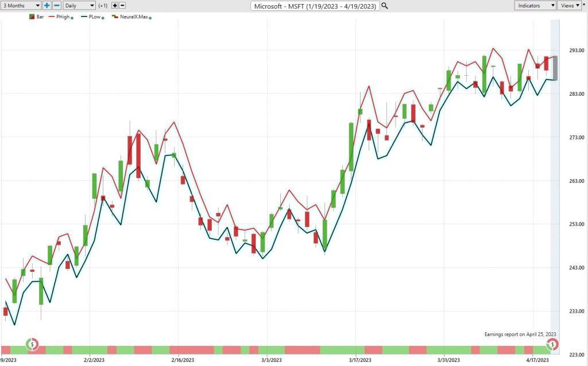Open the Indicators dropdown

click(535, 6)
